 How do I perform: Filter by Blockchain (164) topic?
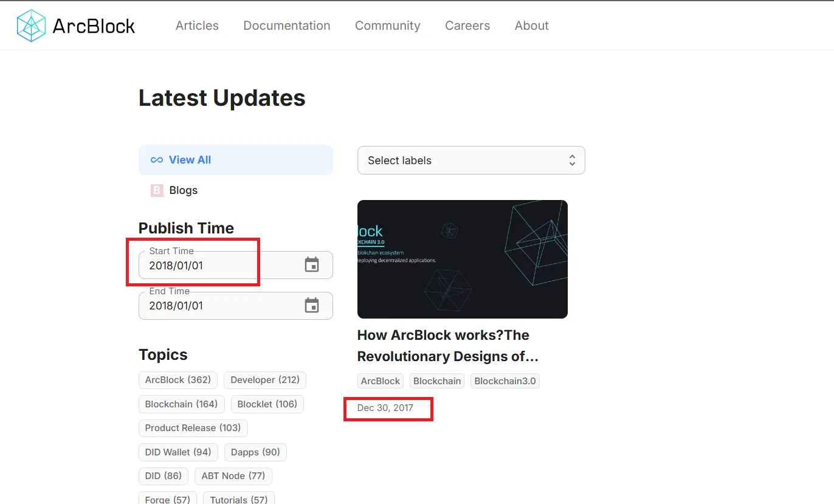click(x=182, y=404)
